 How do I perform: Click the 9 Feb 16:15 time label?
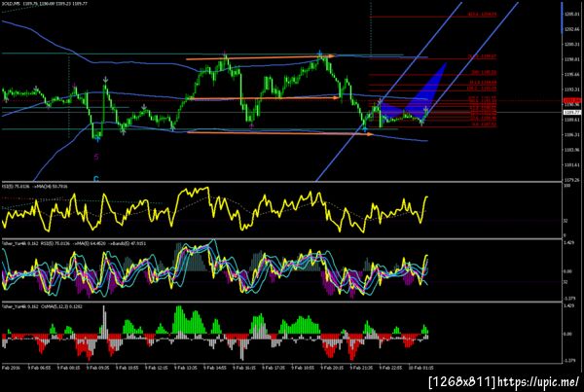[244, 368]
